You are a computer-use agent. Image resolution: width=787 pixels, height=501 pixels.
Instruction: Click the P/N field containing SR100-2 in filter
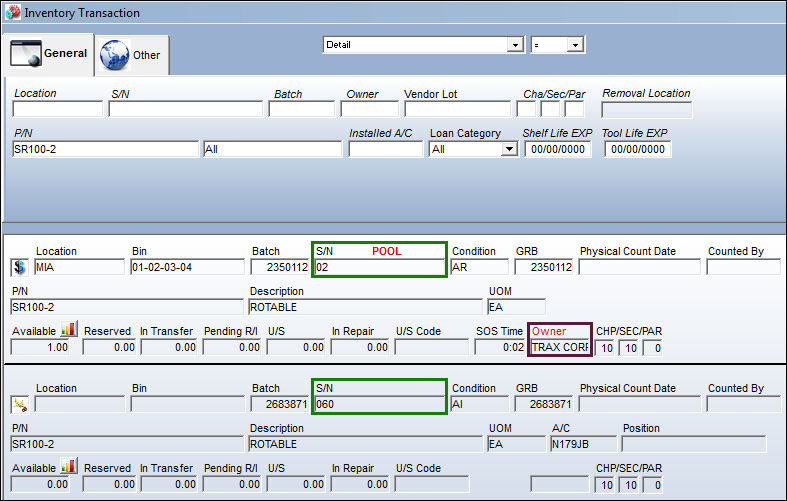tap(105, 149)
